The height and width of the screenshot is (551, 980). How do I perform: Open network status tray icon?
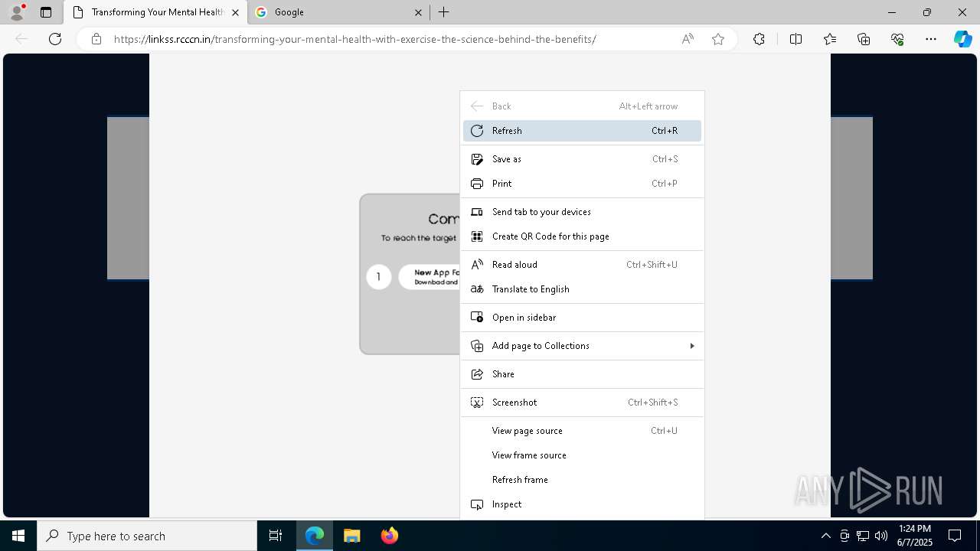pyautogui.click(x=863, y=536)
